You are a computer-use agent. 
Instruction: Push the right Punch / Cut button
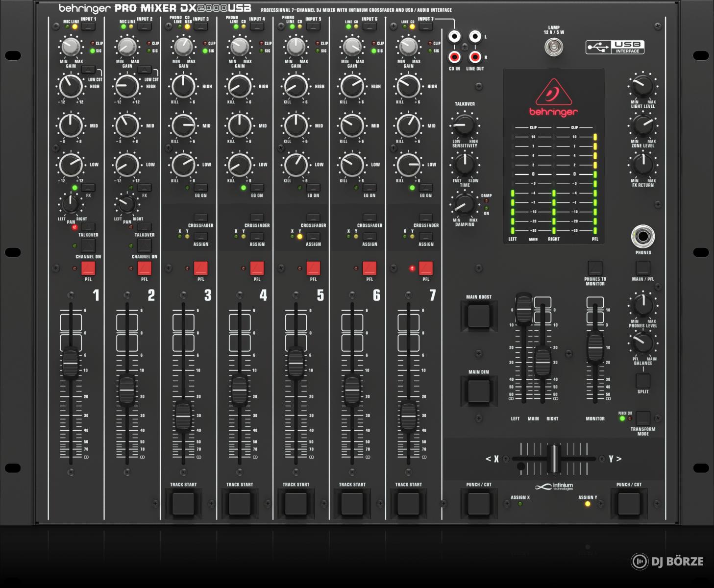(629, 503)
